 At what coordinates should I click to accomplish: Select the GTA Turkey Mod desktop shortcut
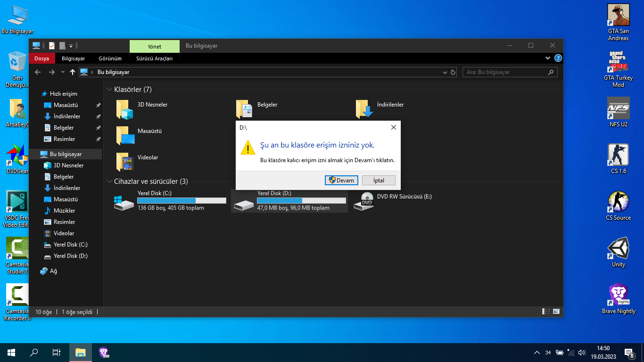click(x=618, y=69)
